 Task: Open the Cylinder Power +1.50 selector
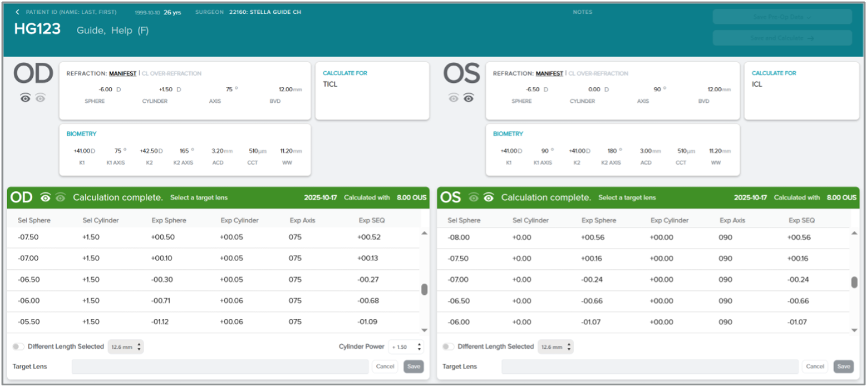point(406,346)
